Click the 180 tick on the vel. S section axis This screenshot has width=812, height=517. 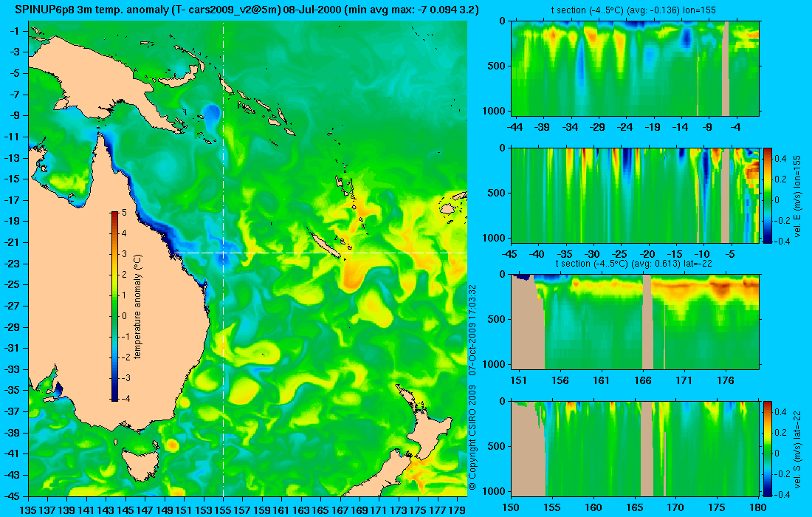[x=758, y=507]
